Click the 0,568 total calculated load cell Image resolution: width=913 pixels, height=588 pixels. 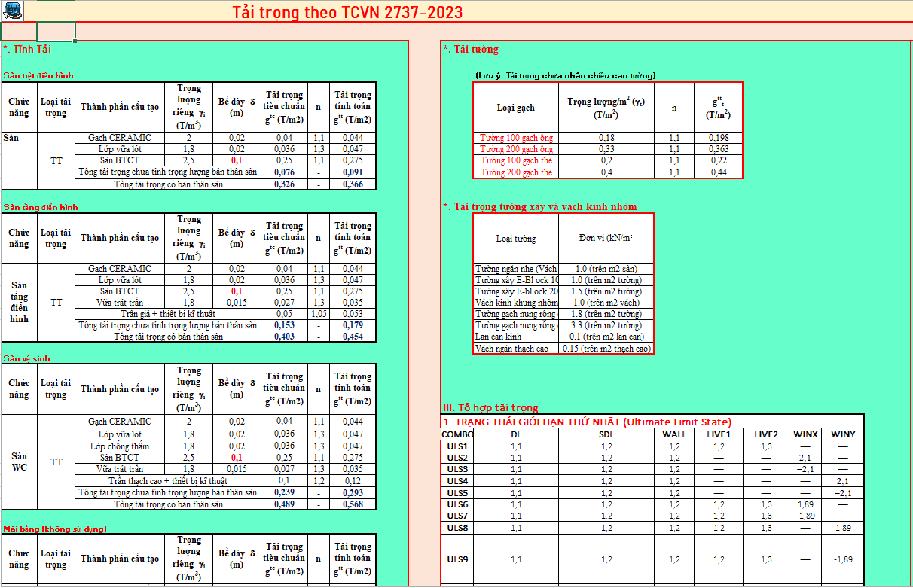click(353, 504)
